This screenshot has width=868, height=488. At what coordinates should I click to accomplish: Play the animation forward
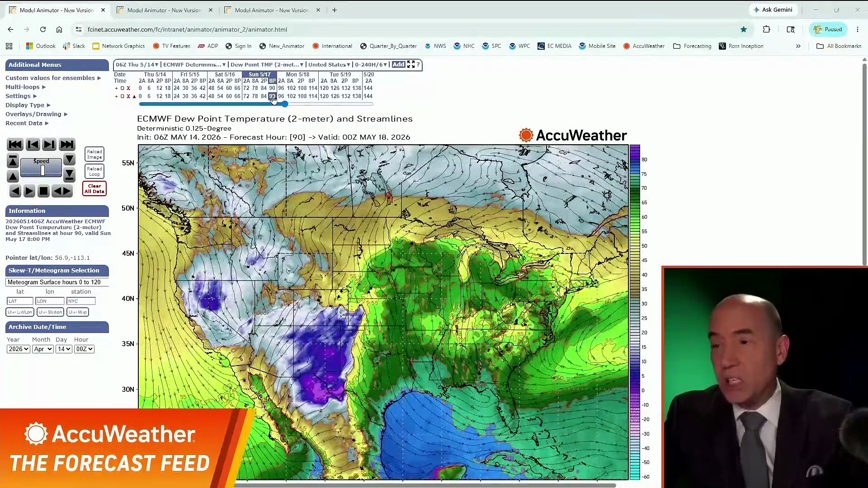(29, 191)
